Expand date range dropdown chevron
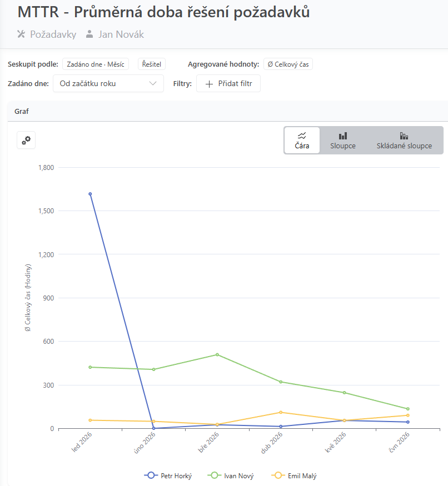Screen dimensions: 448x486 pyautogui.click(x=153, y=83)
